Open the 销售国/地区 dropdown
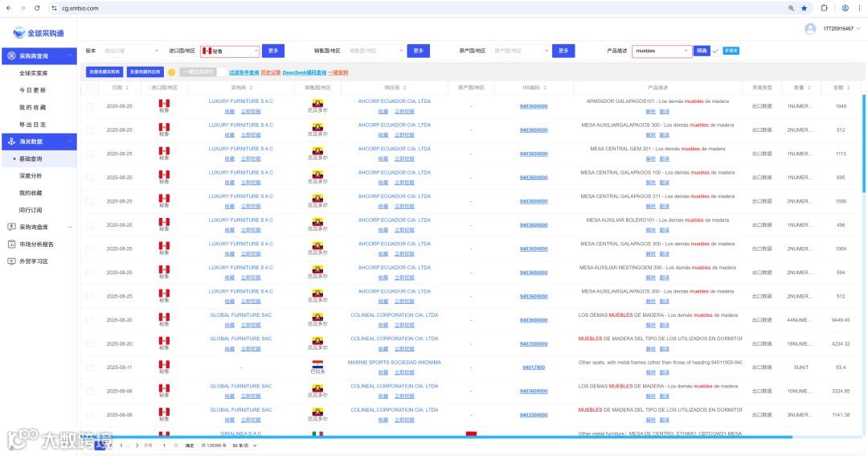868x456 pixels. click(x=375, y=51)
